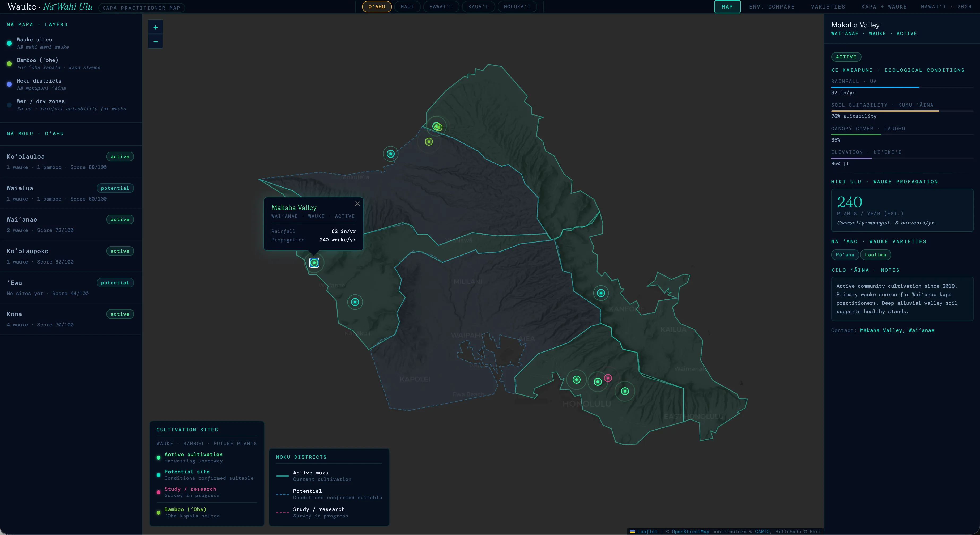The width and height of the screenshot is (980, 535).
Task: Click the wauke marker near Kaneohe
Action: click(x=601, y=293)
